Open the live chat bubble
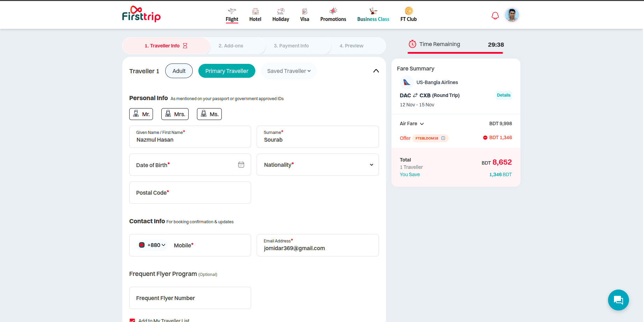 click(618, 300)
